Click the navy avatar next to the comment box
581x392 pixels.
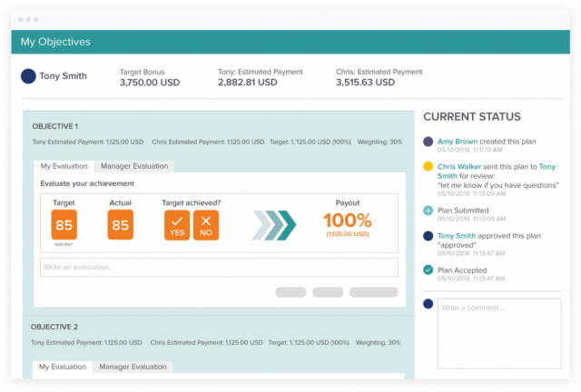click(x=428, y=304)
